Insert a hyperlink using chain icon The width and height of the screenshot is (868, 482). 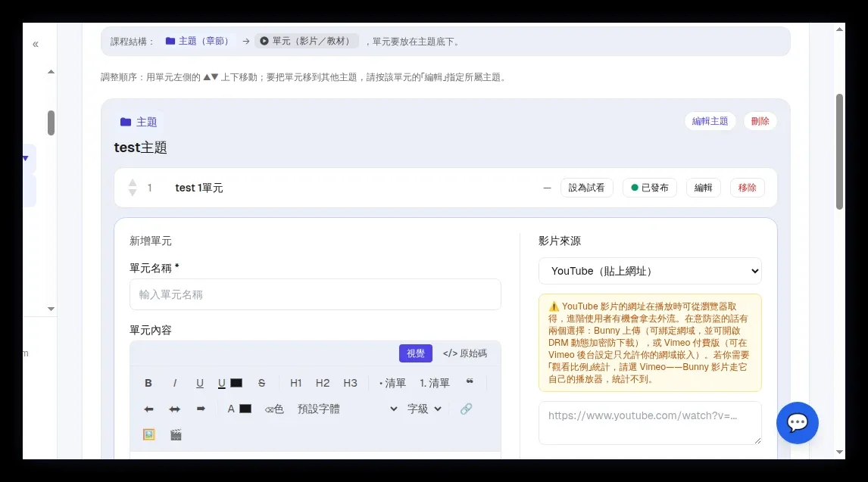tap(466, 409)
